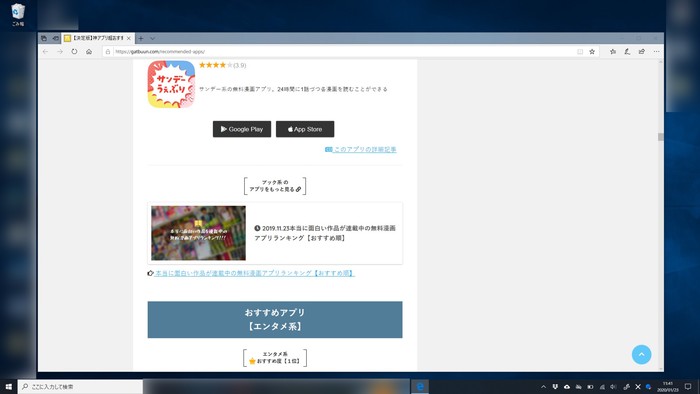
Task: Open reading view icon in address bar
Action: click(580, 52)
